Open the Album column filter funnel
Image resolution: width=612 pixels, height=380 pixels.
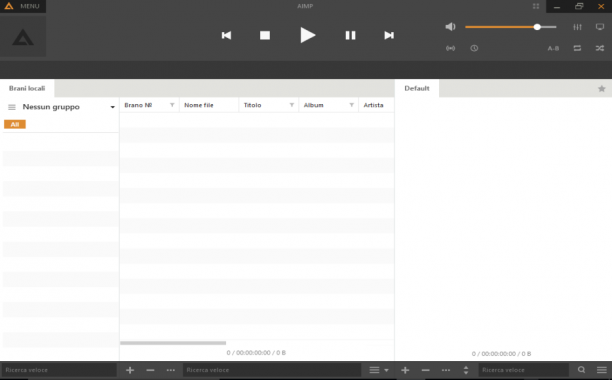pos(352,105)
